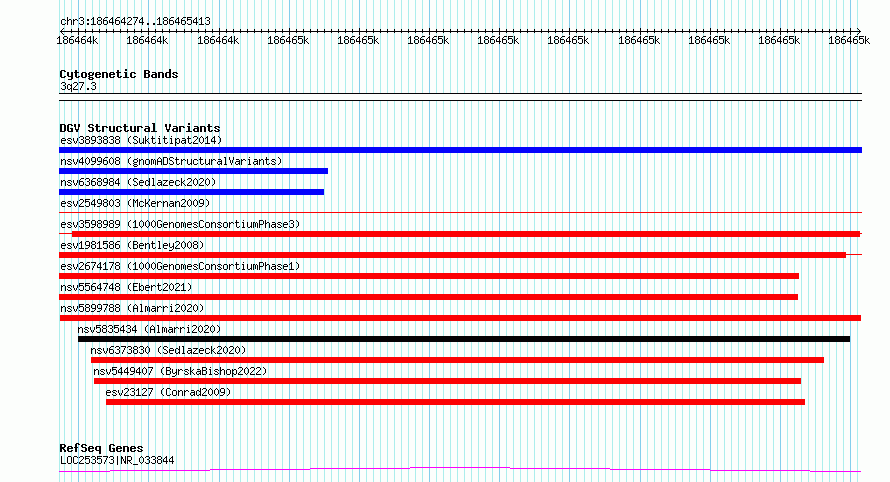Click the LOC253573|NR_033844 gene label
The image size is (890, 482).
pos(117,460)
